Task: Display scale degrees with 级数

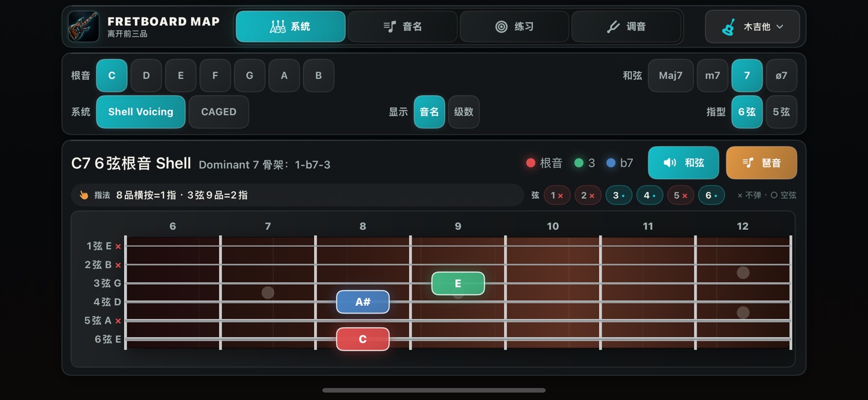Action: click(464, 112)
